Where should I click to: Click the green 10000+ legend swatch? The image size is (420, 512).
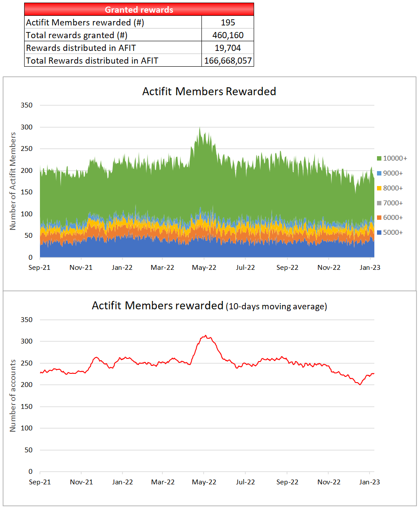click(x=379, y=158)
